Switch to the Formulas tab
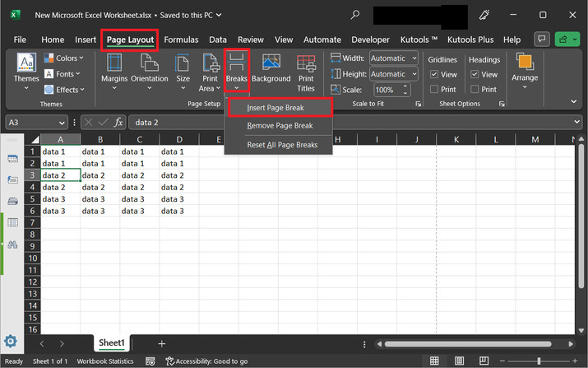The image size is (588, 368). pyautogui.click(x=181, y=40)
